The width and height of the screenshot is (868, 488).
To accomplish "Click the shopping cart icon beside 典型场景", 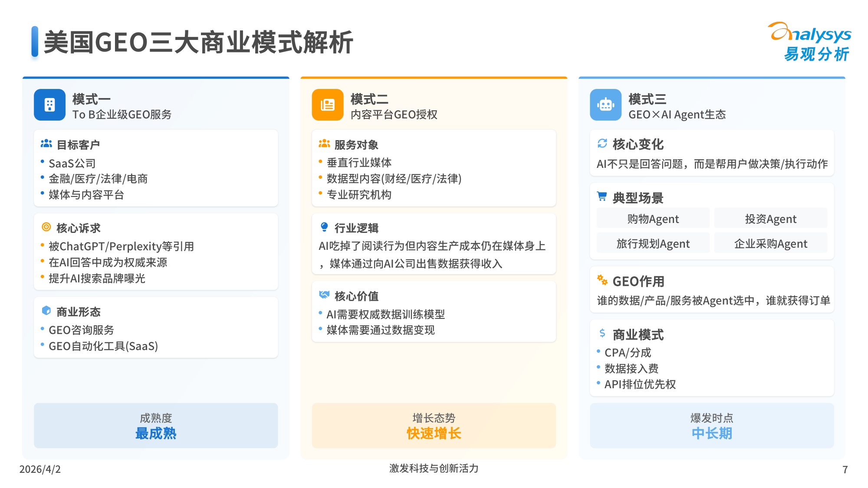I will coord(602,197).
